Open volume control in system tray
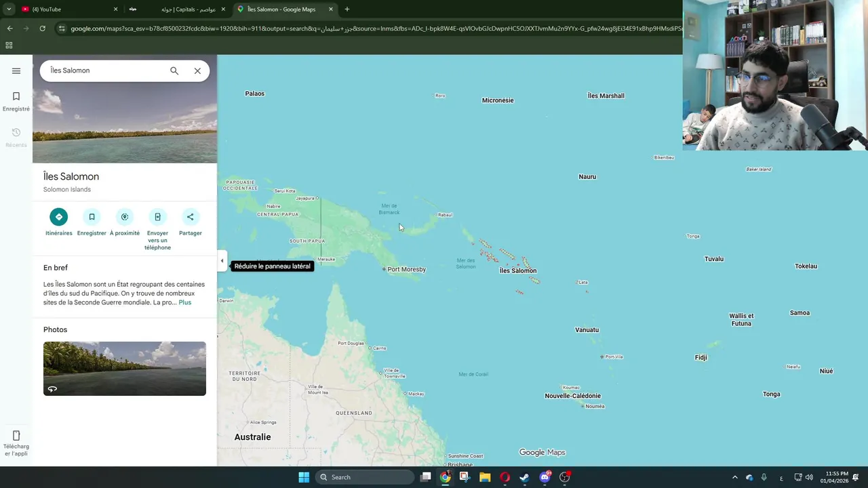 809,477
